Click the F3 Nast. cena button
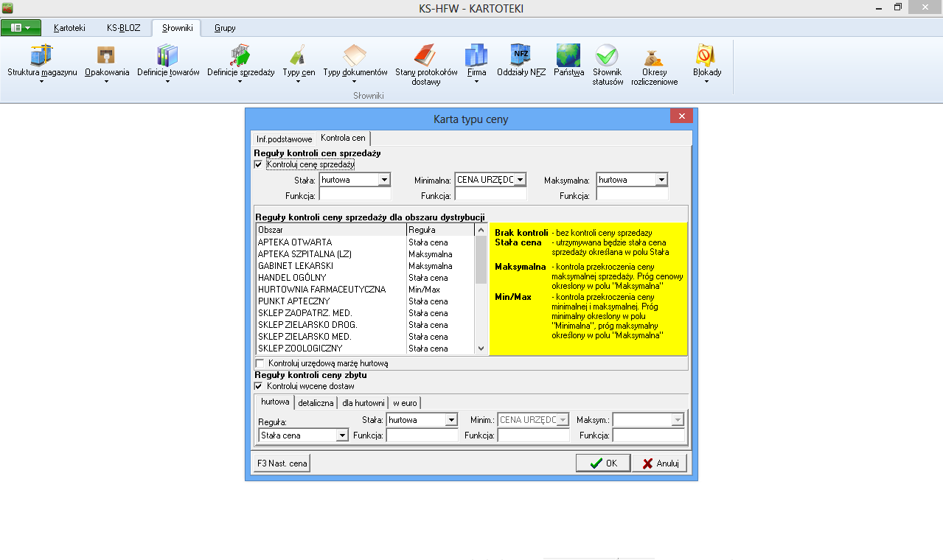Screen dimensions: 943x560 [282, 463]
